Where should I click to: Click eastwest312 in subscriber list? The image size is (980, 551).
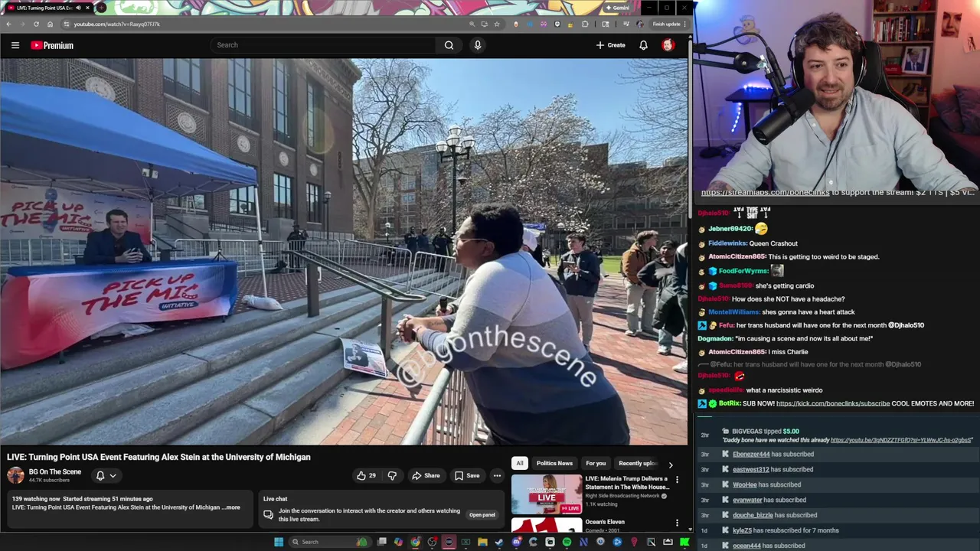(x=750, y=470)
